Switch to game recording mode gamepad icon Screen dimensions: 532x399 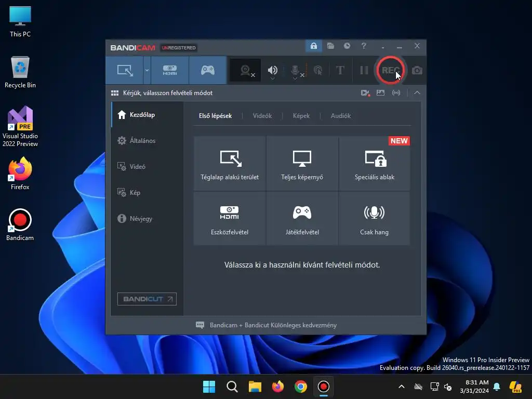(x=208, y=70)
